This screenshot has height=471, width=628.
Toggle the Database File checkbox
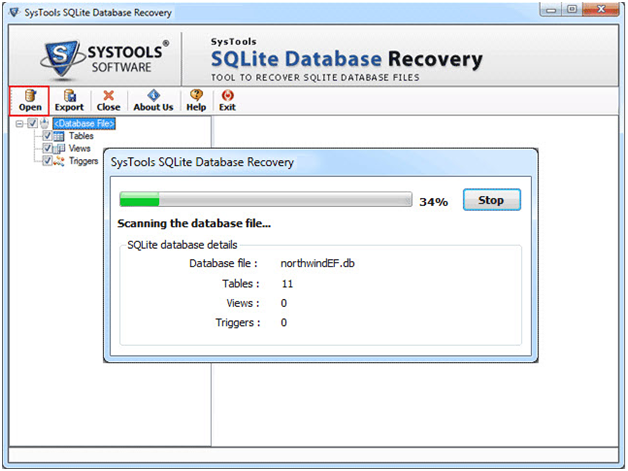[x=33, y=124]
